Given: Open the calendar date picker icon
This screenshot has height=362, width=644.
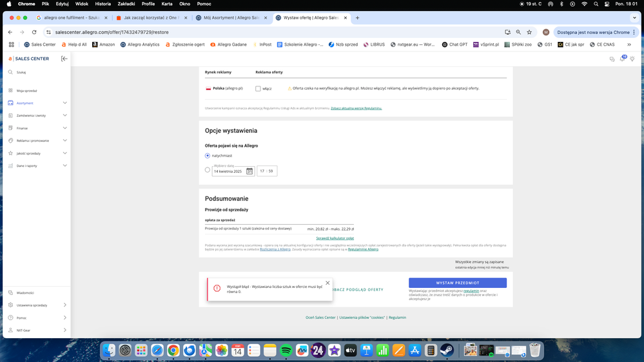Looking at the screenshot, I should [249, 171].
